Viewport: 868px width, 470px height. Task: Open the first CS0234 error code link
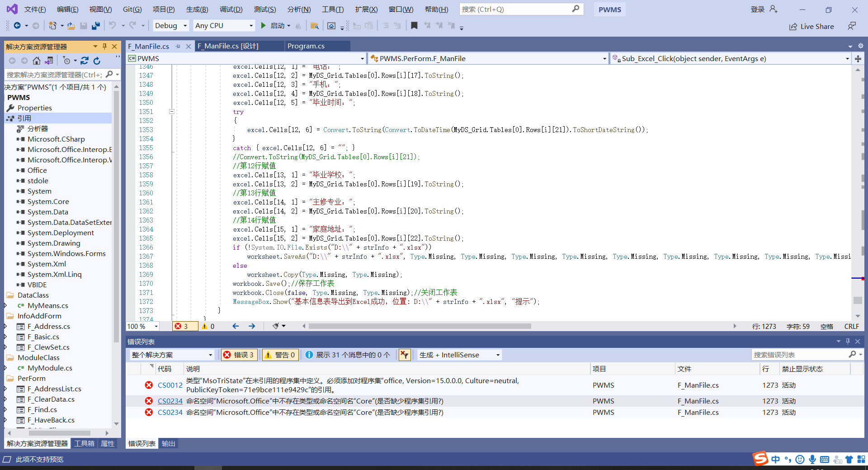click(170, 401)
